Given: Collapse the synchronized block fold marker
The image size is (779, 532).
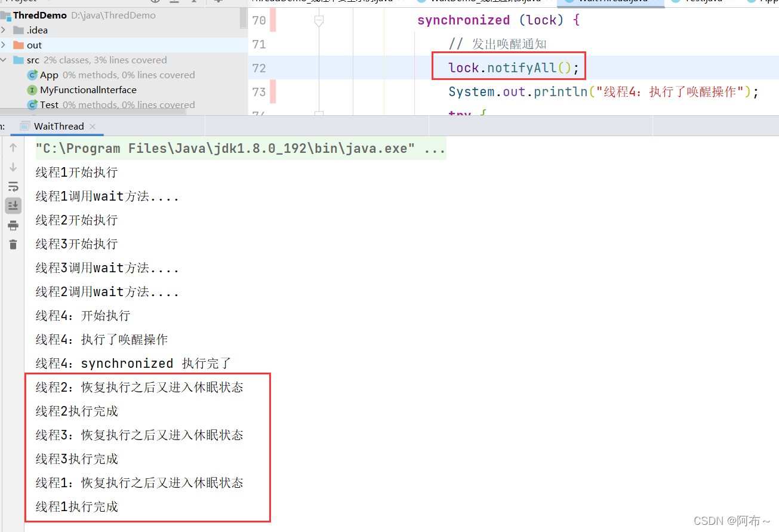Looking at the screenshot, I should (319, 21).
